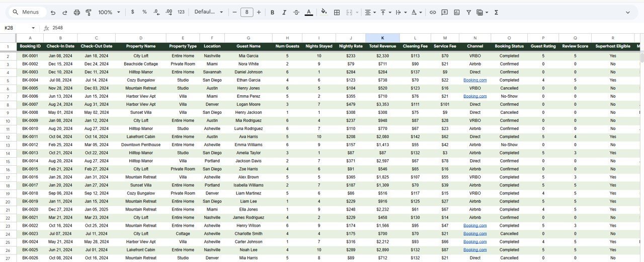Screen dimensions: 644x262
Task: Open horizontal align dropdown
Action: 370,12
